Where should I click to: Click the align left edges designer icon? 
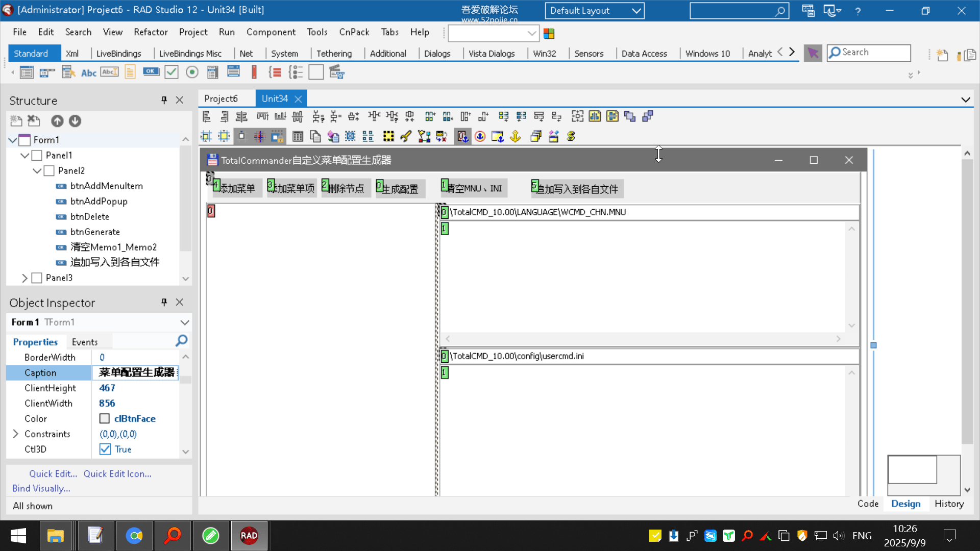tap(207, 116)
